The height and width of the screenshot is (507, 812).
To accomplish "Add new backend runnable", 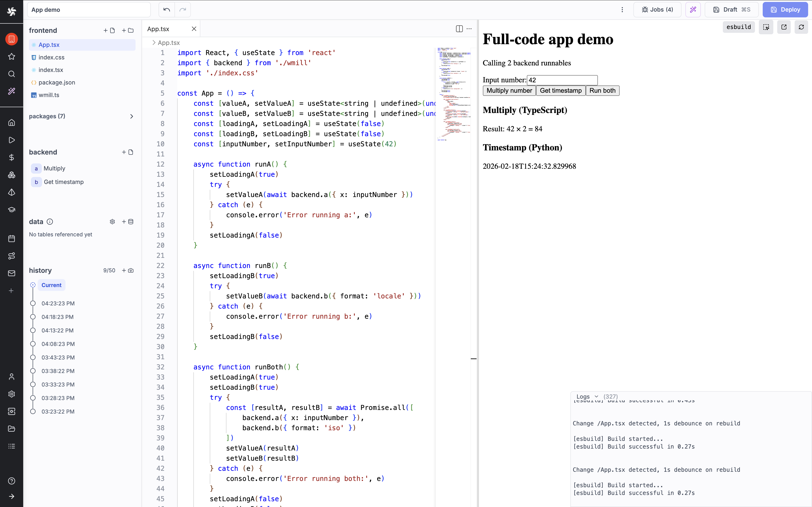I will pos(128,152).
